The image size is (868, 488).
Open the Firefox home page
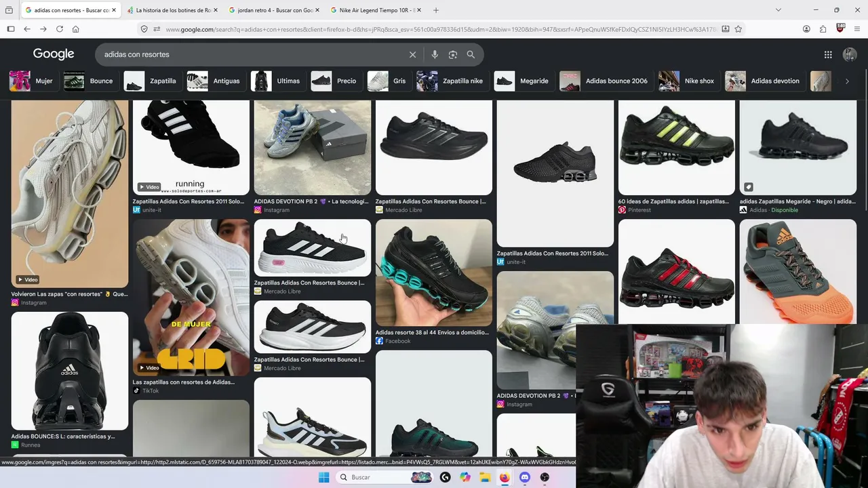(x=76, y=29)
